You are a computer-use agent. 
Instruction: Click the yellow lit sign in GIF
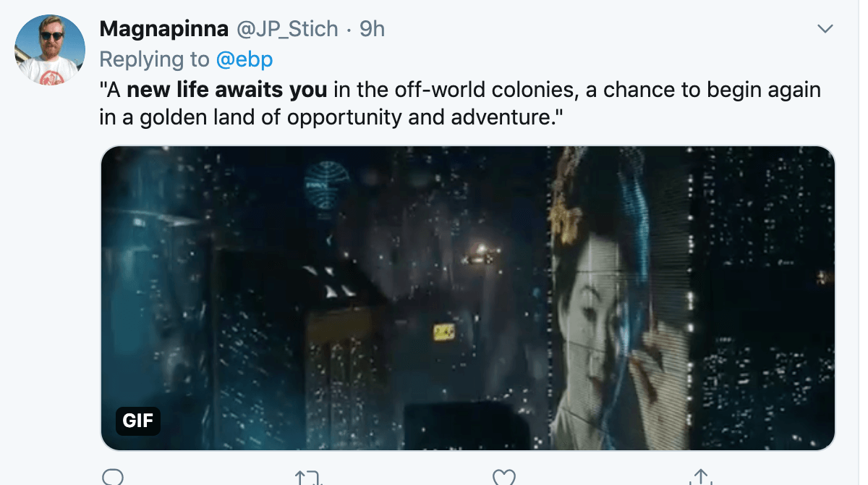(443, 332)
